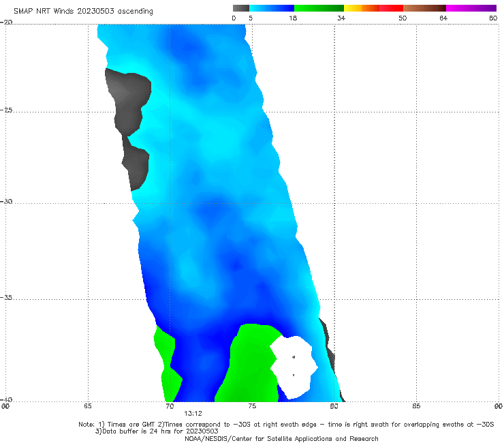This screenshot has width=504, height=443.
Task: Click the magenta-purple segment of the color bar
Action: (471, 8)
